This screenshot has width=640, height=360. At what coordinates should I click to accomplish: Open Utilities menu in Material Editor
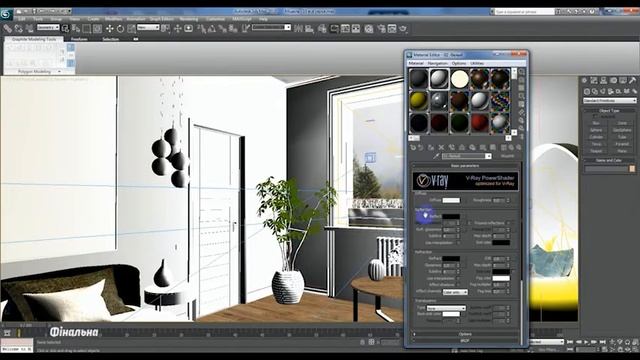point(477,64)
